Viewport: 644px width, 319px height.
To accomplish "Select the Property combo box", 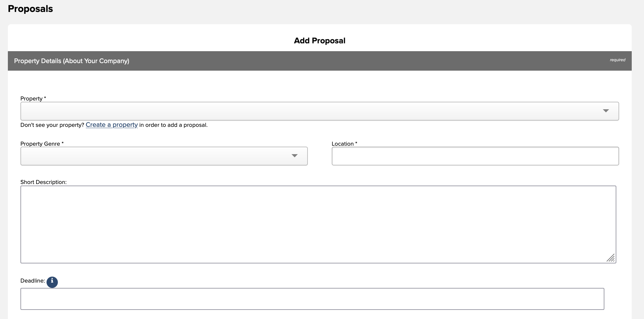I will (319, 111).
